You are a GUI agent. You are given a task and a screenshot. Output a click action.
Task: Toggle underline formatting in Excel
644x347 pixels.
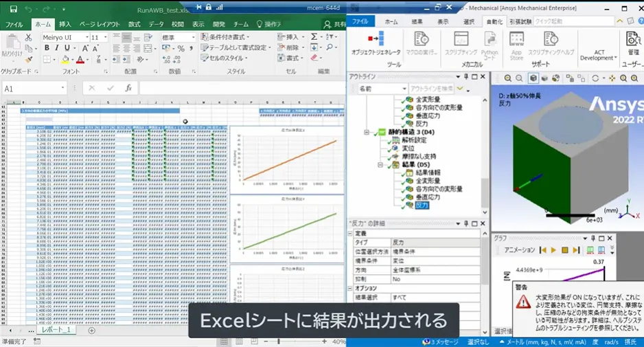click(x=67, y=49)
